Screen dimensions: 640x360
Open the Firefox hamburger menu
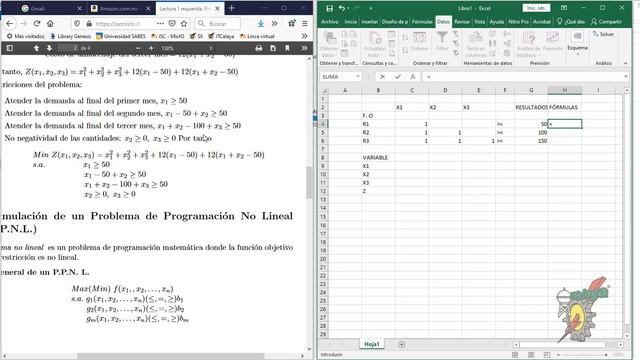tap(305, 24)
